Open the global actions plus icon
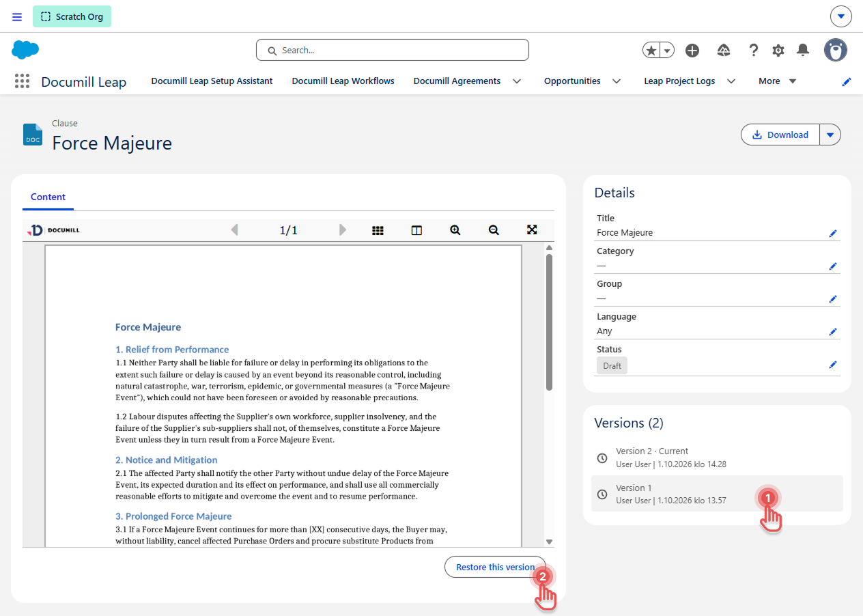This screenshot has height=616, width=863. pos(692,50)
